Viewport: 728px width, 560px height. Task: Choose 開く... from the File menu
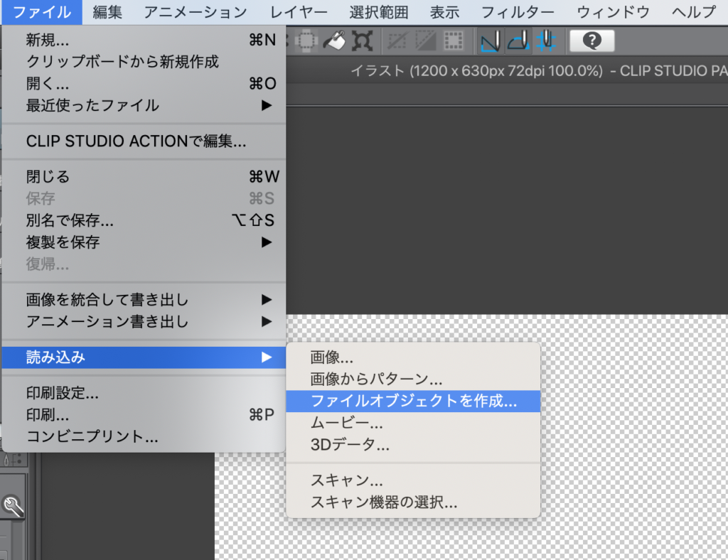pos(144,84)
